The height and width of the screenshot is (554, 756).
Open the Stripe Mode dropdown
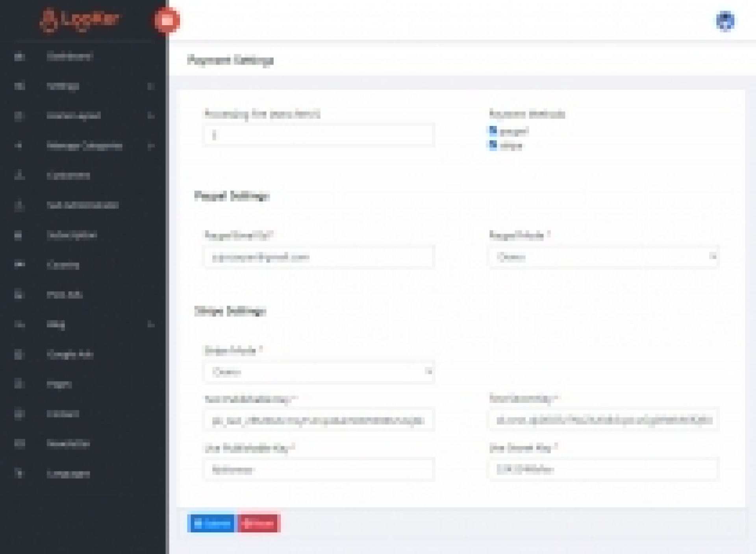pos(319,372)
